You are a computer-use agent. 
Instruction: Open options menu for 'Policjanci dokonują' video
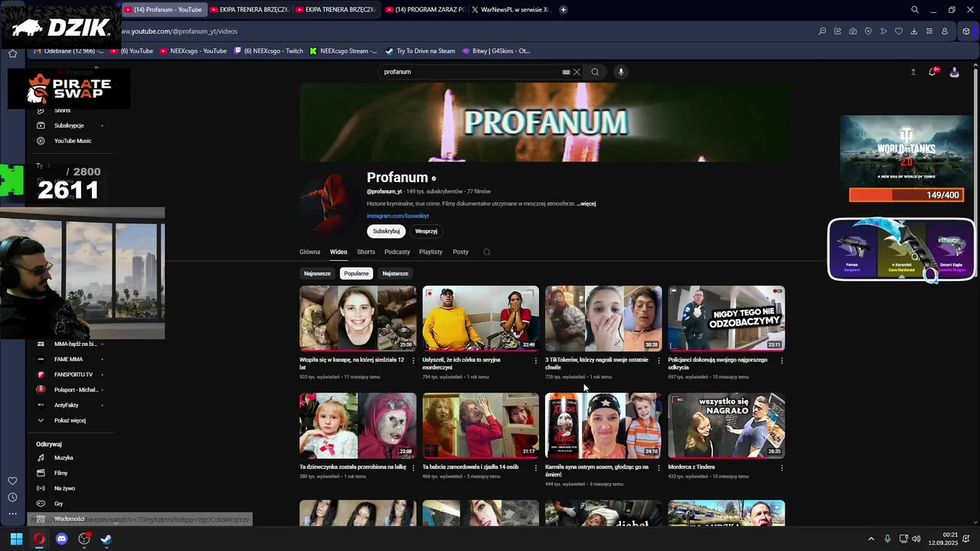[x=782, y=360]
